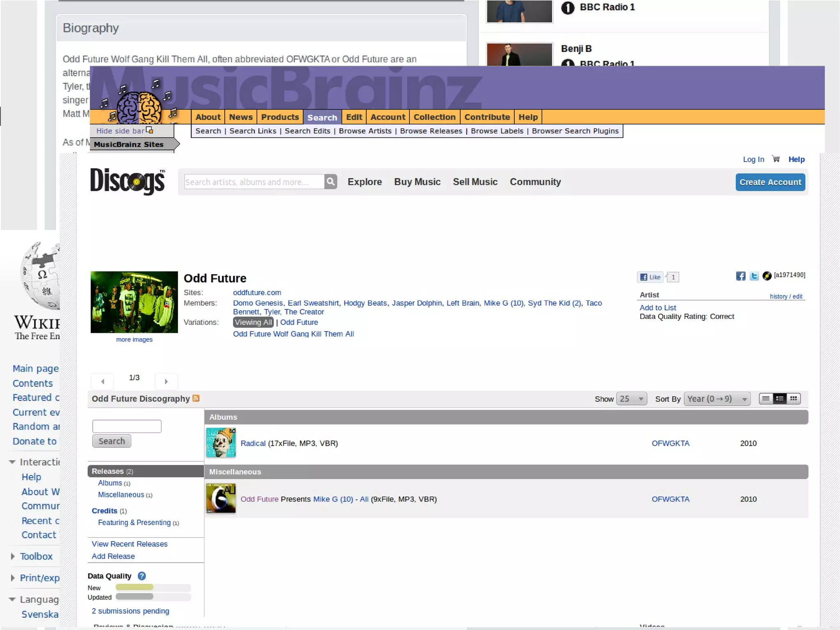The height and width of the screenshot is (630, 840).
Task: Open the MusicBrainz Search tab
Action: click(x=322, y=117)
